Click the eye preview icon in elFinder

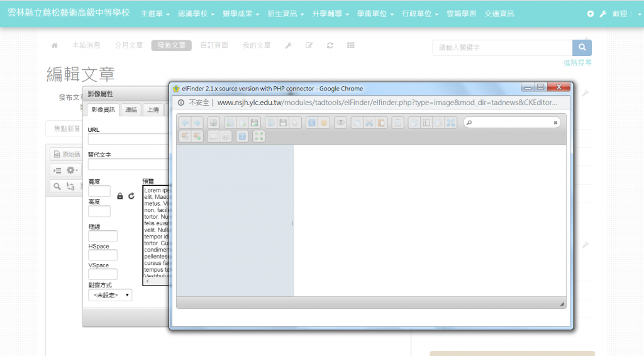coord(340,123)
